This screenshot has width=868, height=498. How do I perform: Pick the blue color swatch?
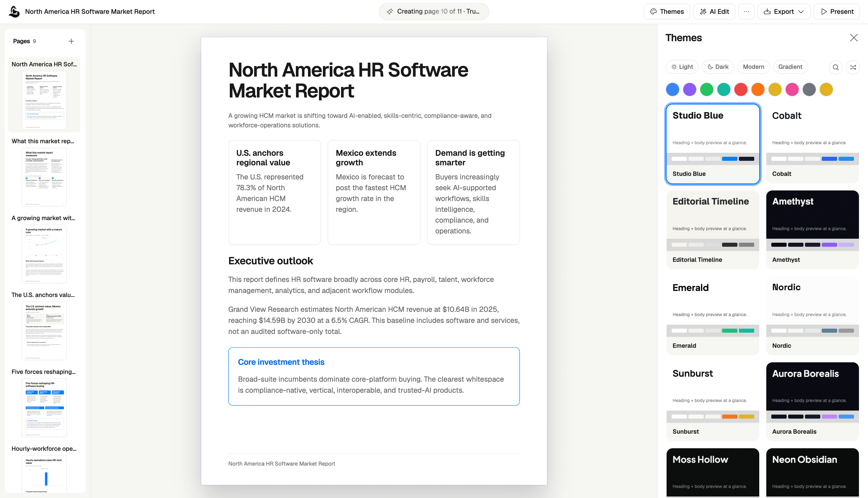pyautogui.click(x=672, y=90)
